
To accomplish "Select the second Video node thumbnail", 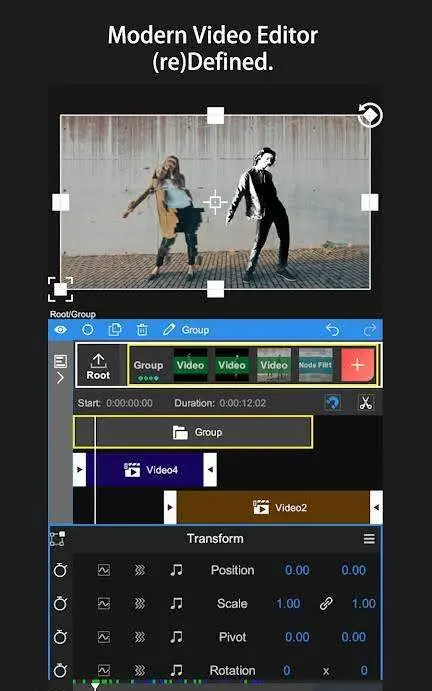I will pos(232,365).
